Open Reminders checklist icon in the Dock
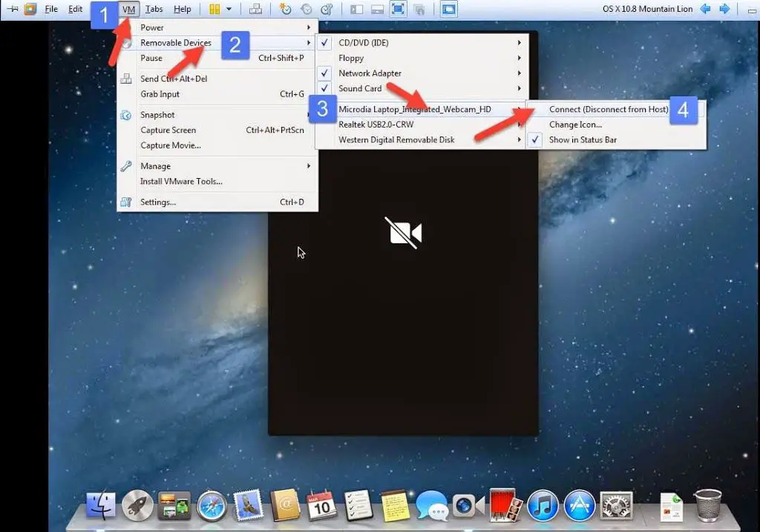 (x=358, y=505)
